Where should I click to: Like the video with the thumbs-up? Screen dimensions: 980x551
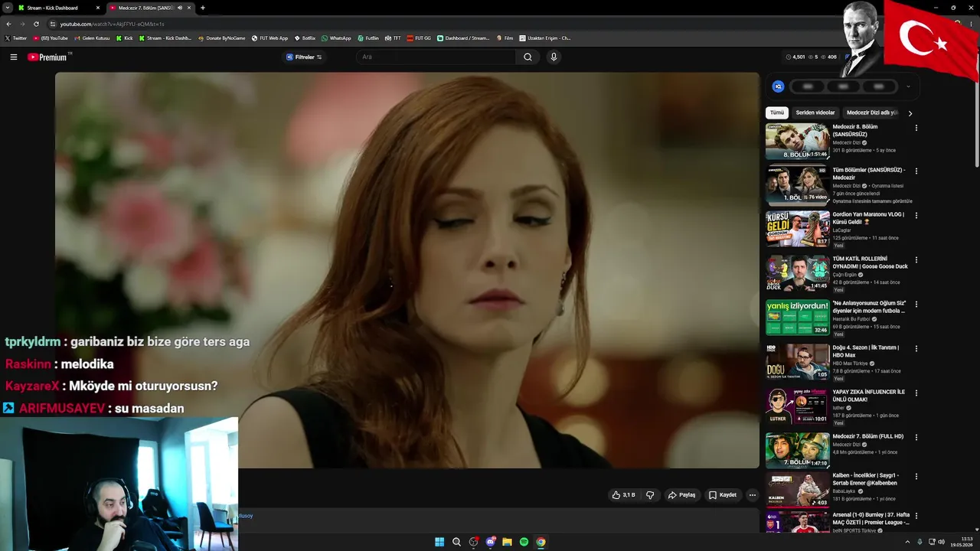coord(623,495)
